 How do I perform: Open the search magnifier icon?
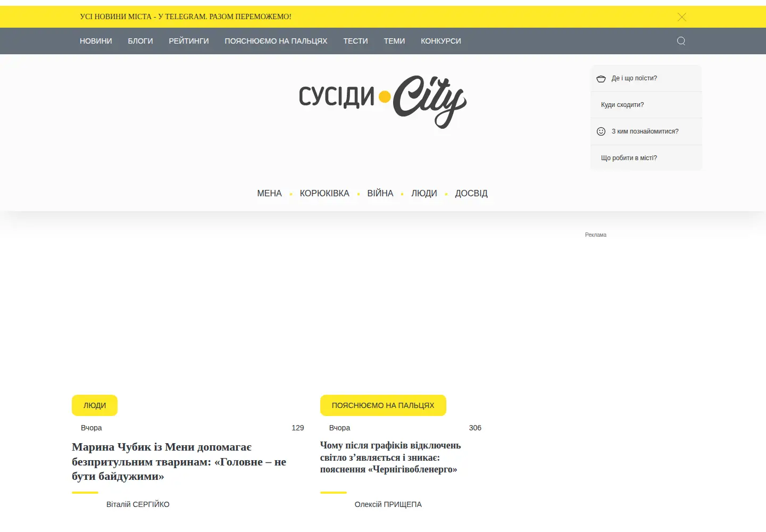pos(681,41)
